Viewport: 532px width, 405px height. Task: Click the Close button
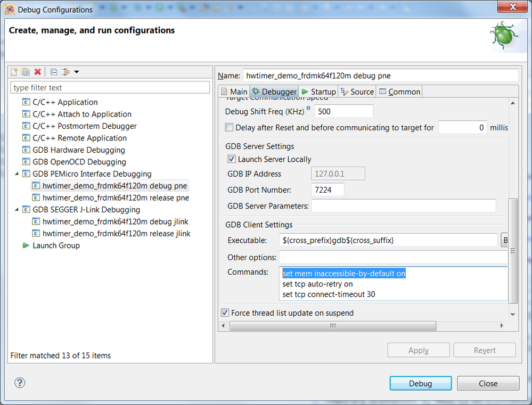(x=488, y=383)
